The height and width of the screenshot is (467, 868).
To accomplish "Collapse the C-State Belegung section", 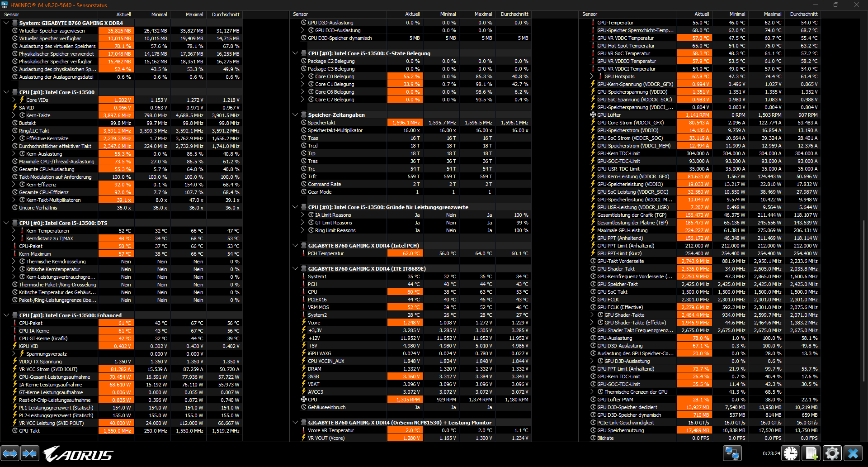I will (x=295, y=53).
